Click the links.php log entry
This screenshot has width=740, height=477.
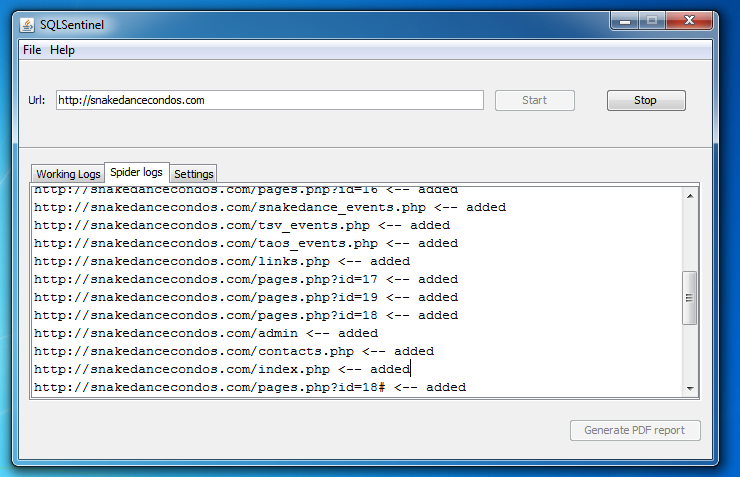222,261
